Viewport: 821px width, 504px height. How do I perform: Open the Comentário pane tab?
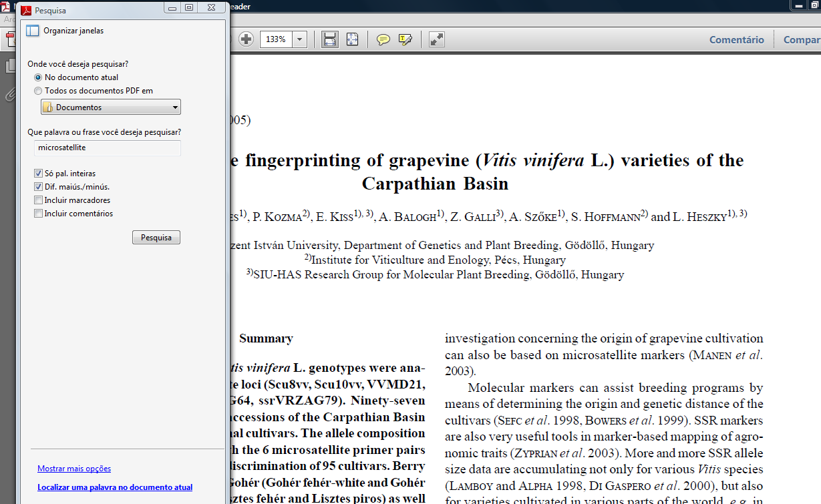point(736,40)
